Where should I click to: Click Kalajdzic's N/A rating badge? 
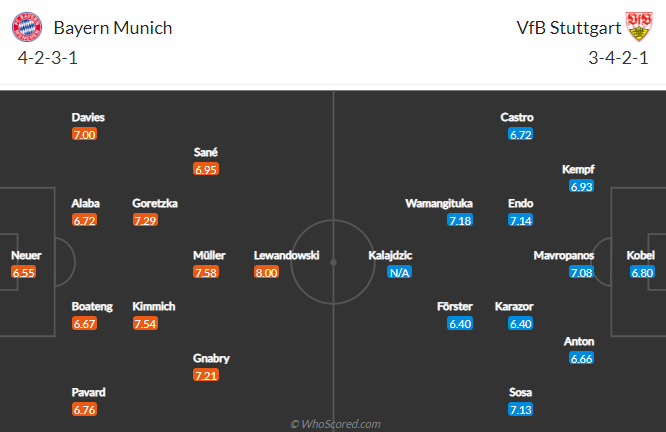[399, 272]
